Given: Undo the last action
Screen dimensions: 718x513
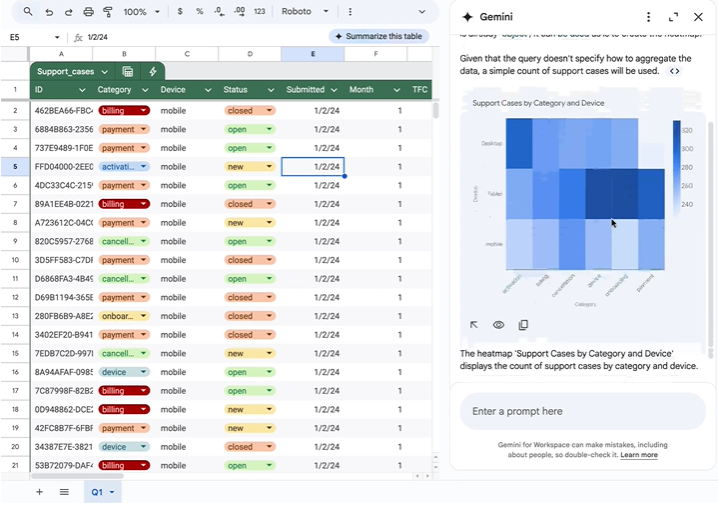Looking at the screenshot, I should 48,12.
